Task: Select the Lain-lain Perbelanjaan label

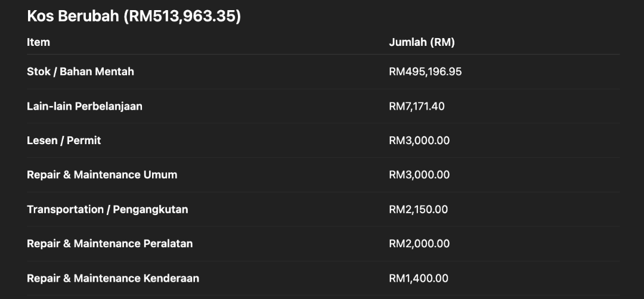Action: click(x=85, y=106)
